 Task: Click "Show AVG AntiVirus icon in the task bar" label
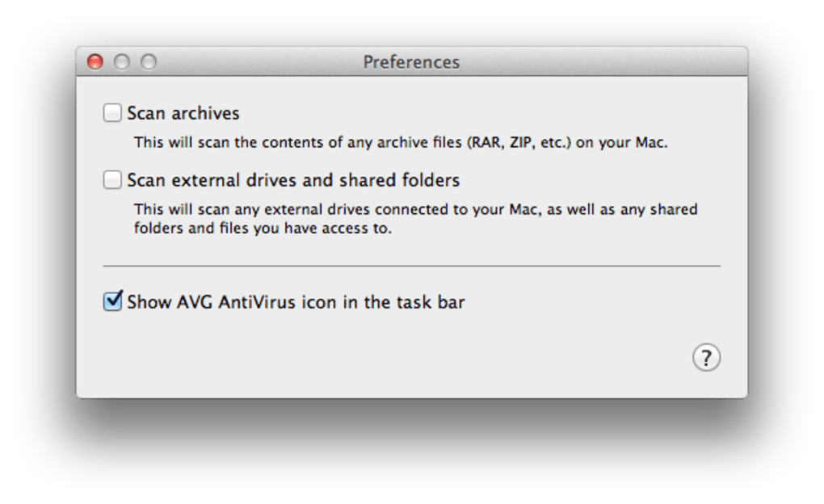tap(296, 302)
